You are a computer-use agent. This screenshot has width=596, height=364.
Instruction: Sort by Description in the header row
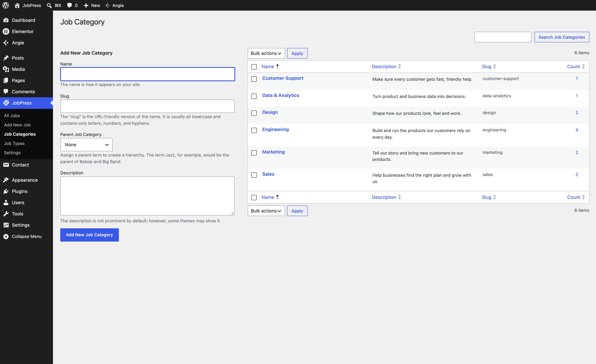click(x=386, y=67)
